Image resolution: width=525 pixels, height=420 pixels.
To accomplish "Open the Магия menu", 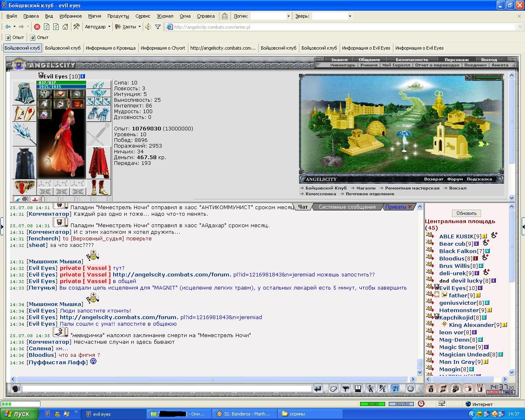I will click(94, 16).
